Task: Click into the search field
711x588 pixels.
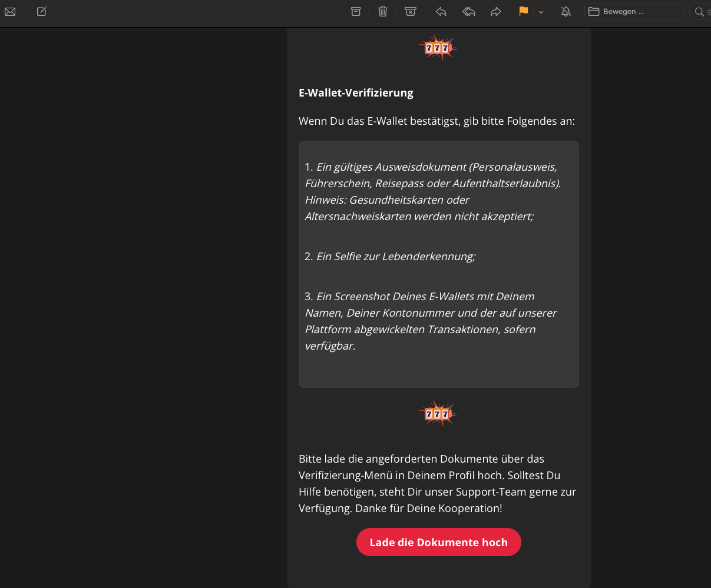Action: 701,12
